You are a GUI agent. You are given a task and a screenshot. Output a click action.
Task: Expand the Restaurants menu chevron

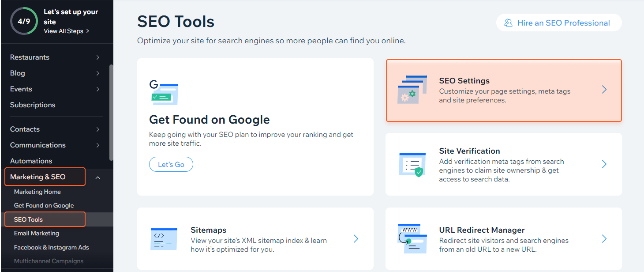[97, 57]
